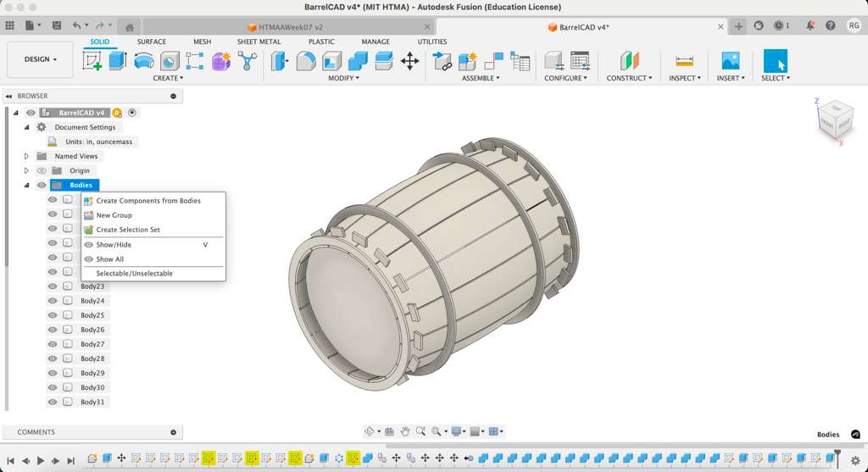
Task: Open the MODIFY dropdown menu
Action: click(x=343, y=78)
